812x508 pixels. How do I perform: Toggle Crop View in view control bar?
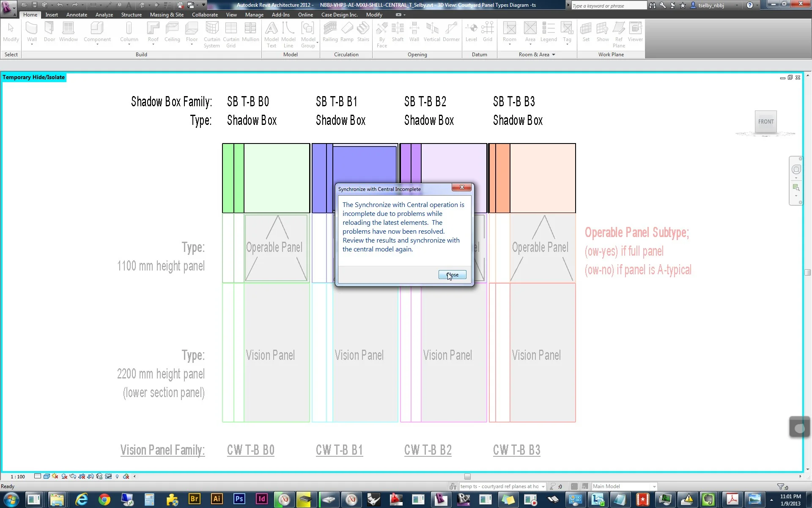[x=82, y=476]
